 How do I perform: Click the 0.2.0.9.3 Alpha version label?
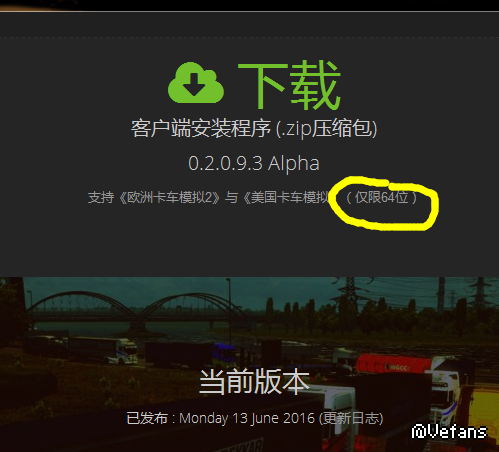254,163
